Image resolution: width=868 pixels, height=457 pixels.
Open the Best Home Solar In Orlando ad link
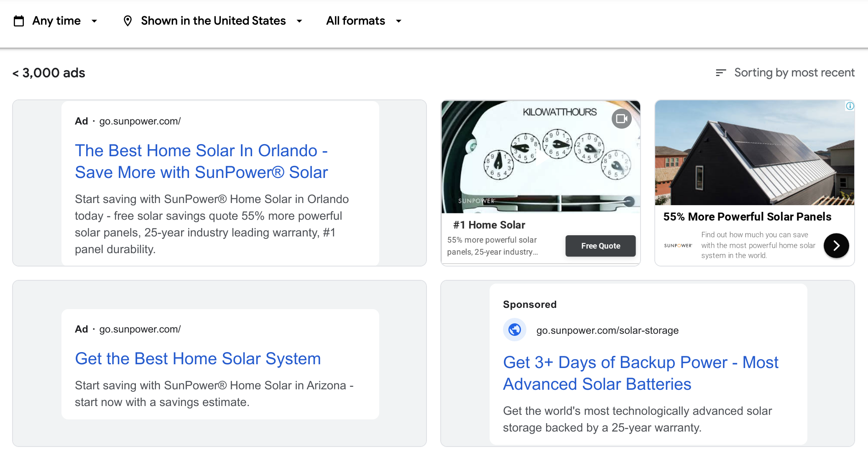pyautogui.click(x=202, y=161)
